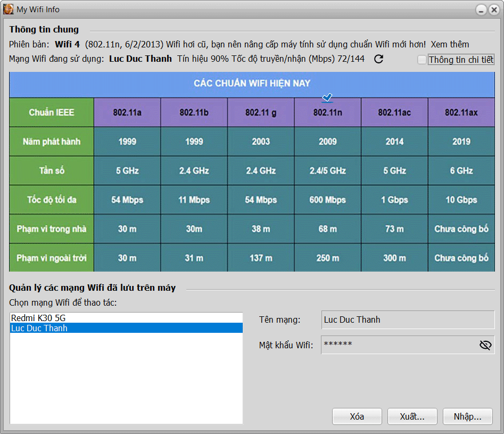The height and width of the screenshot is (434, 504).
Task: Enable the Thông tin chi tiết checkbox
Action: tap(422, 60)
